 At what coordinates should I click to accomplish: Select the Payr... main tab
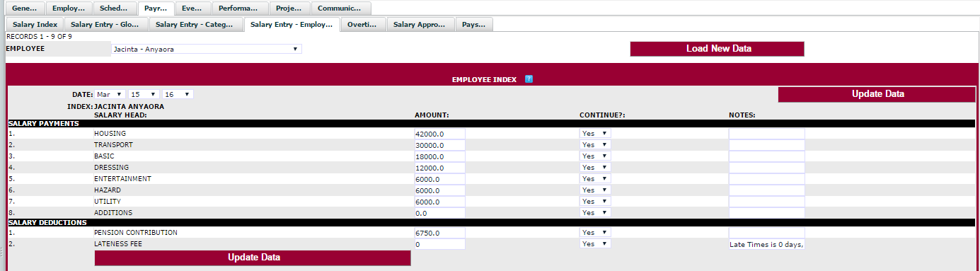coord(156,8)
